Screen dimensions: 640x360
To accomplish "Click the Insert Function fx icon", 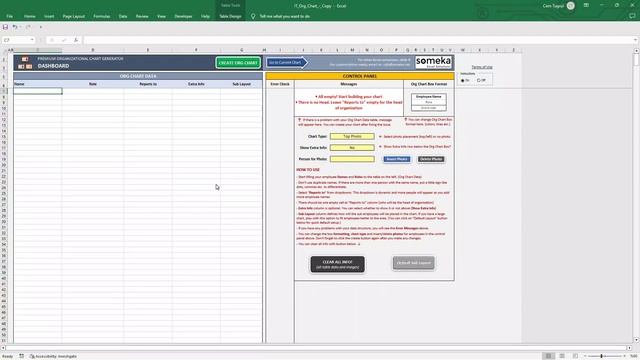I will tap(76, 40).
